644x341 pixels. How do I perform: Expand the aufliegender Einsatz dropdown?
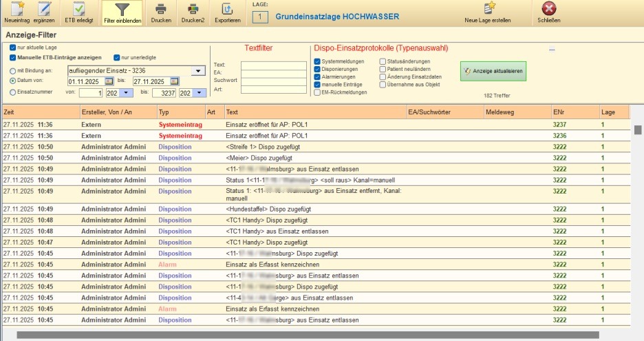[198, 71]
